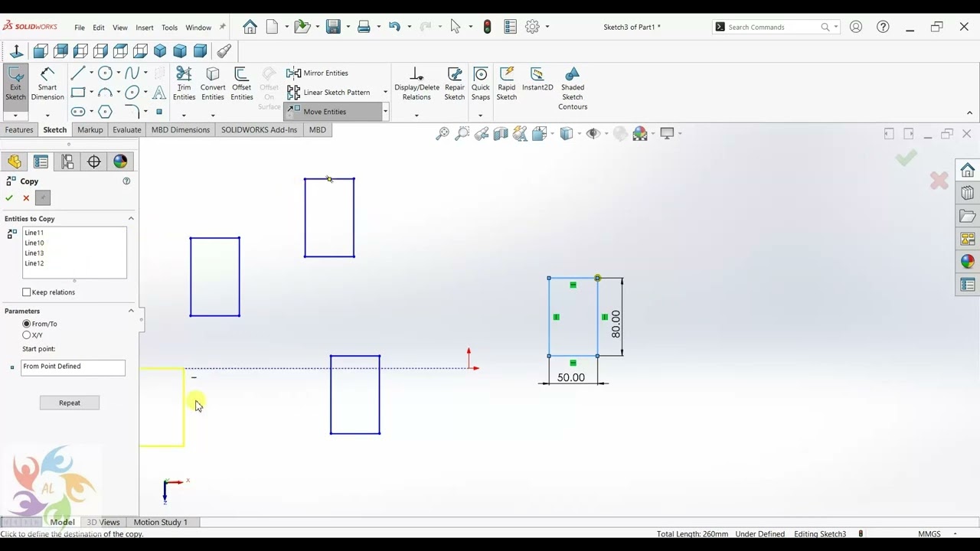Collapse the Parameters section
The image size is (980, 551).
pyautogui.click(x=131, y=311)
